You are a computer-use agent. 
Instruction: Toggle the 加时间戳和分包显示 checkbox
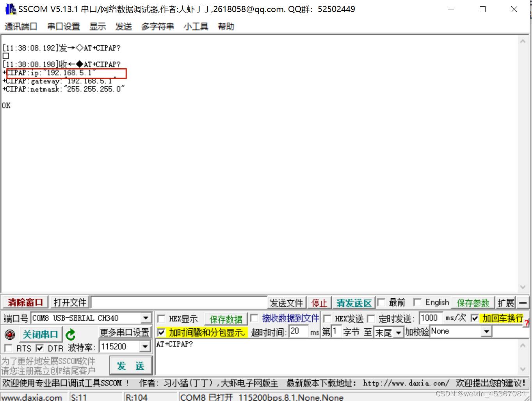161,333
